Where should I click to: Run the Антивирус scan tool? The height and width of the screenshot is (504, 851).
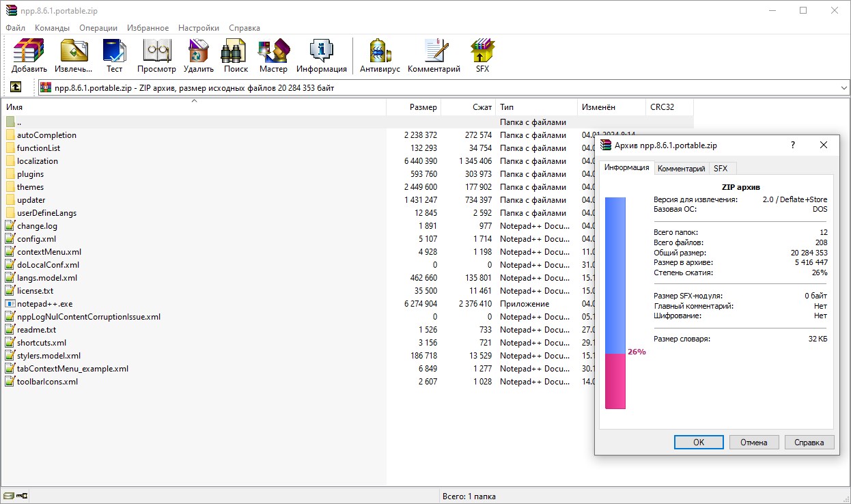pyautogui.click(x=380, y=55)
